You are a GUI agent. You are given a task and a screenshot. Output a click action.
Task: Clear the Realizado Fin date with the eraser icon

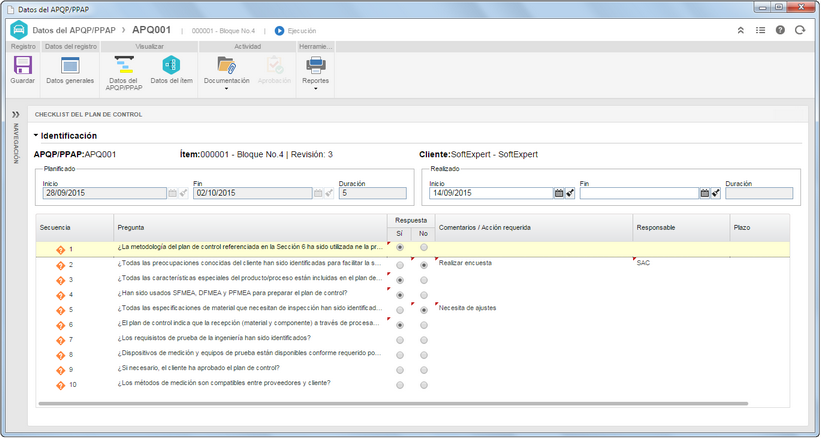(715, 193)
